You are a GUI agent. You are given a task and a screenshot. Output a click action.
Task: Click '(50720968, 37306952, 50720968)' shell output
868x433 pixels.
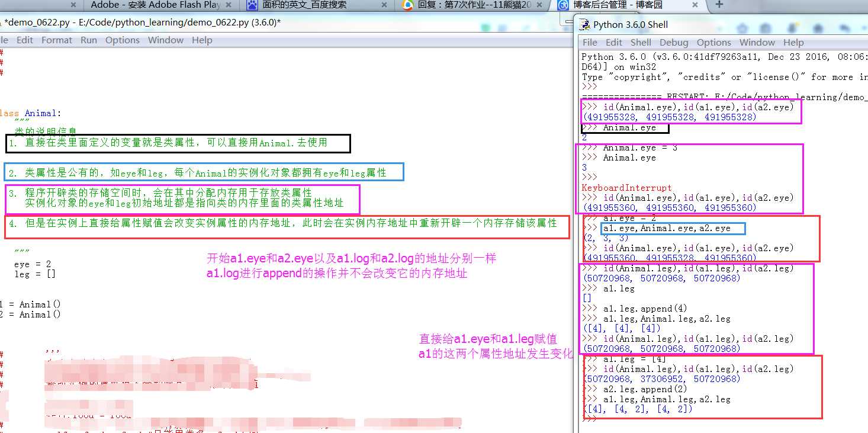[x=661, y=379]
